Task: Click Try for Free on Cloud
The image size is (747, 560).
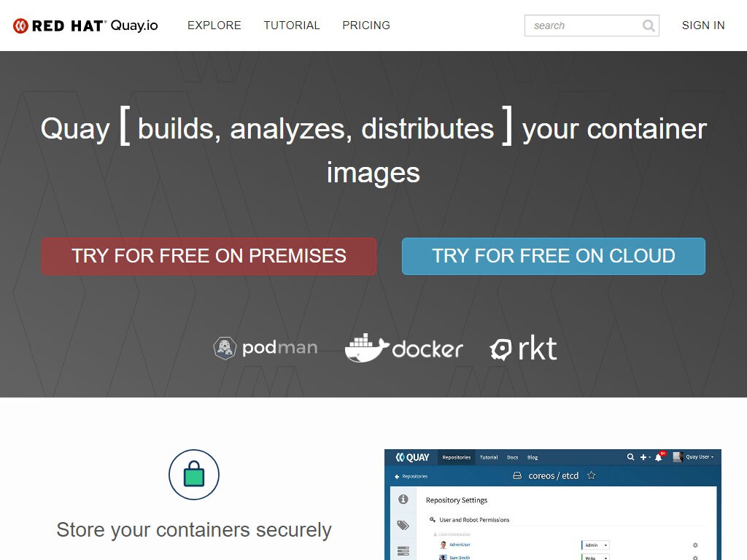Action: (x=554, y=256)
